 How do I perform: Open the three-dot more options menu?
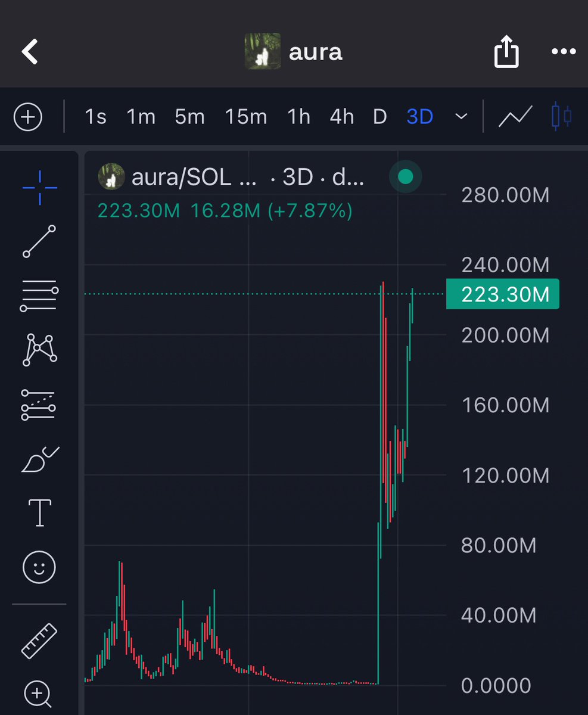point(564,52)
